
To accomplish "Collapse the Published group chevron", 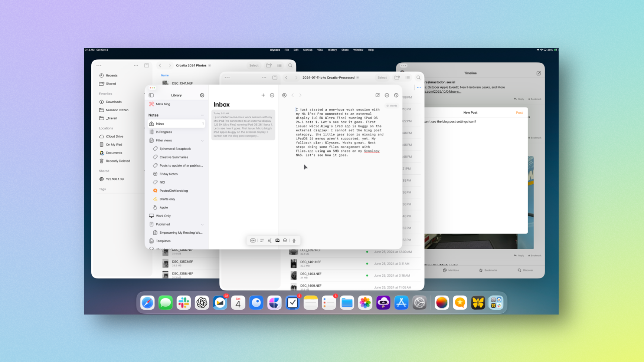I will click(202, 224).
